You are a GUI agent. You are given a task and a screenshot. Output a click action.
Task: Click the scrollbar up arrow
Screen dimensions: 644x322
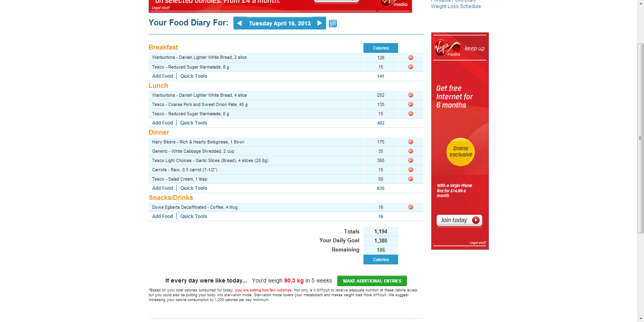(x=641, y=3)
